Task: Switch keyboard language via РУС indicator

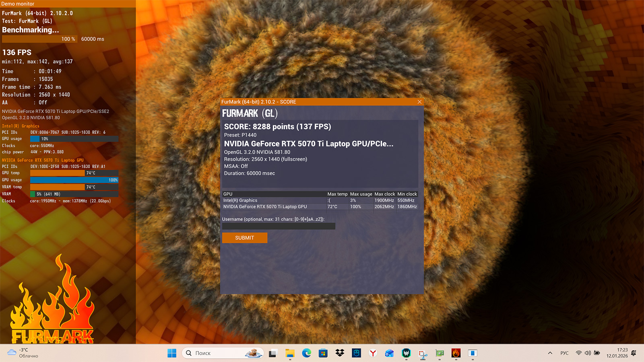Action: coord(564,353)
